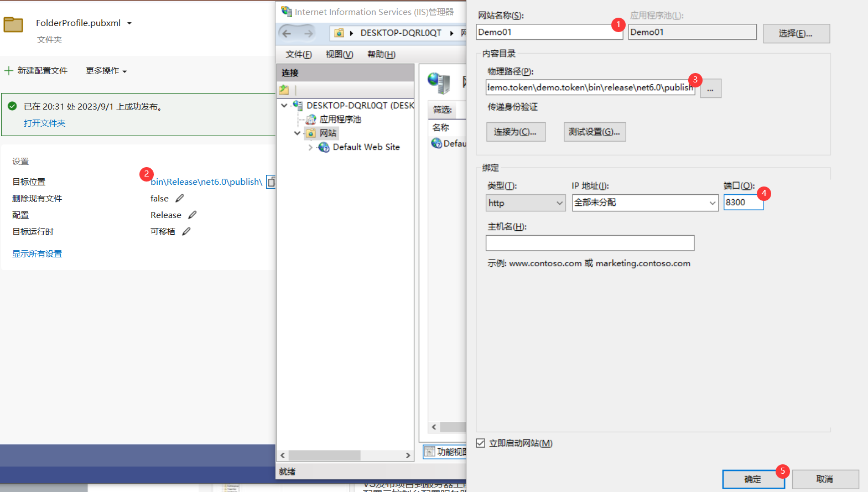Click DESKTOP-DQRL0QT in the IIS address bar
This screenshot has width=868, height=492.
(401, 33)
